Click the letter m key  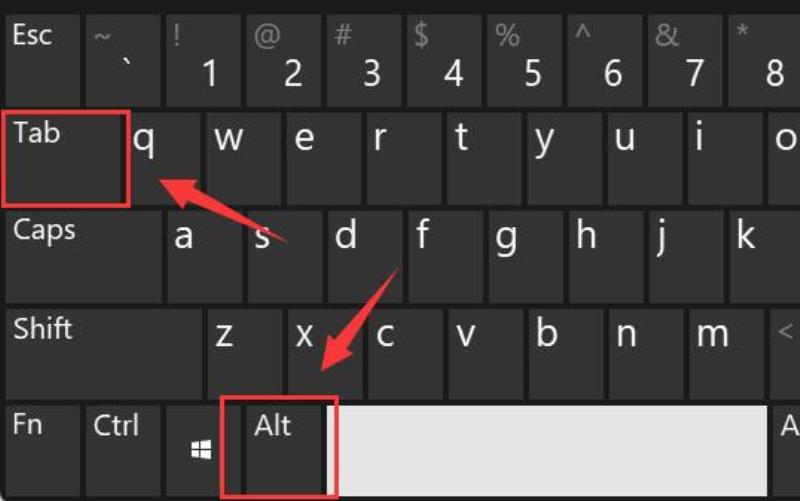click(727, 354)
